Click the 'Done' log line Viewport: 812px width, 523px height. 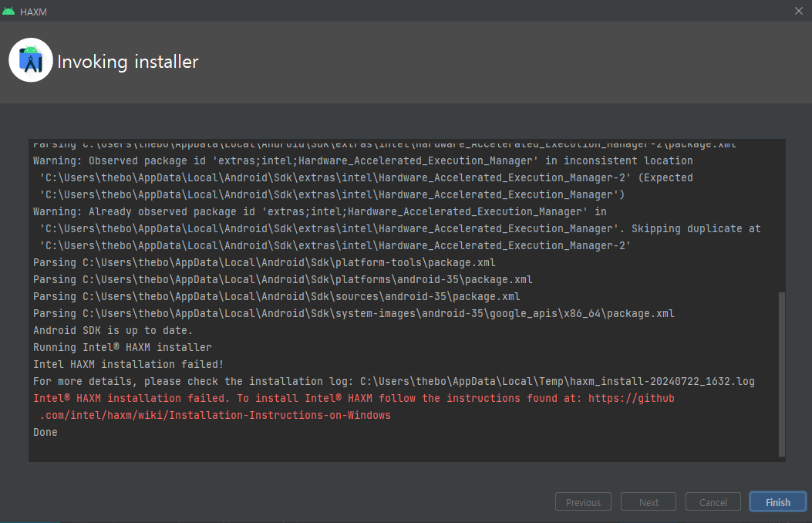45,433
